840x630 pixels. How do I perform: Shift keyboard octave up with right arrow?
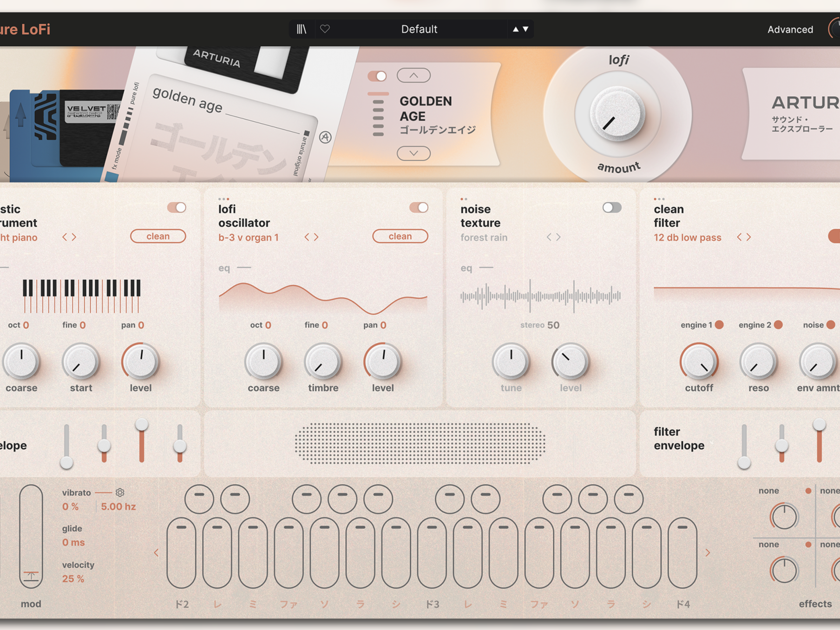tap(708, 553)
